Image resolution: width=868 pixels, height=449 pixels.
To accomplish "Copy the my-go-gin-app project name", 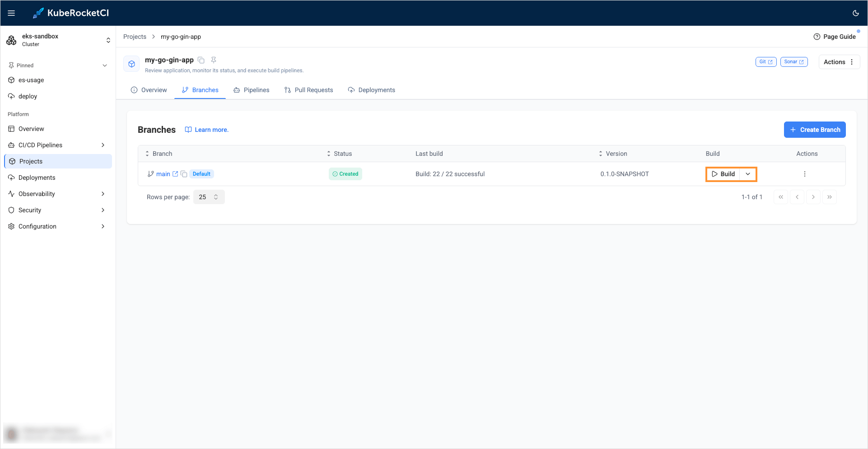I will tap(201, 60).
